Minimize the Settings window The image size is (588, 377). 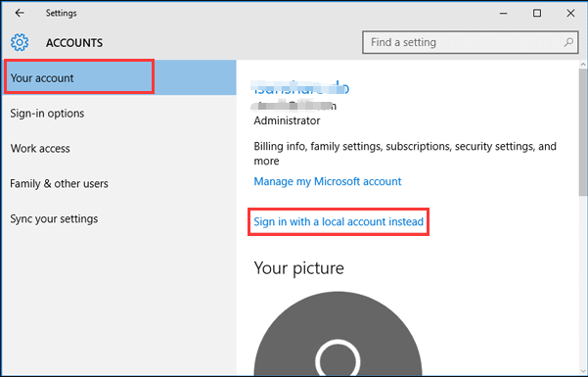[x=503, y=13]
